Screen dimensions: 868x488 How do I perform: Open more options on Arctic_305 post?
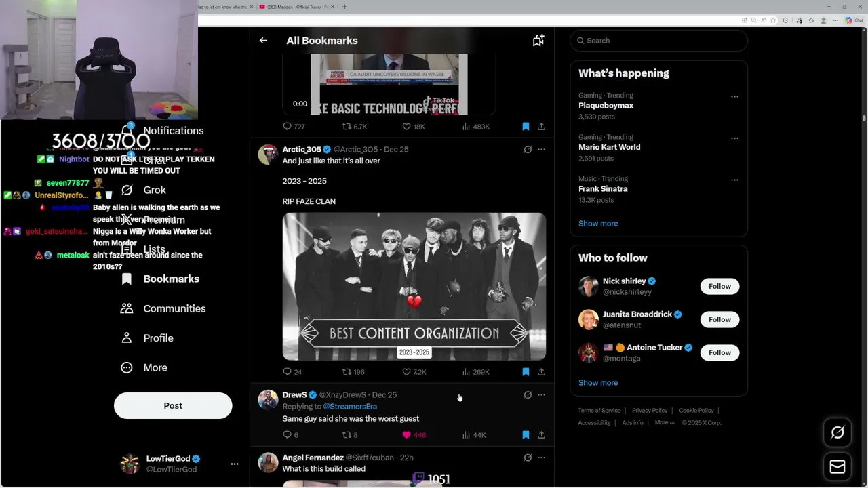[x=541, y=149]
